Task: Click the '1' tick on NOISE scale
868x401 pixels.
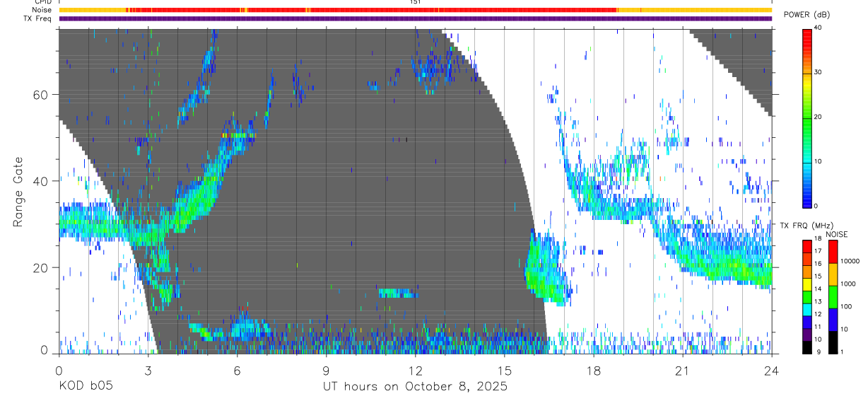Action: pyautogui.click(x=843, y=352)
